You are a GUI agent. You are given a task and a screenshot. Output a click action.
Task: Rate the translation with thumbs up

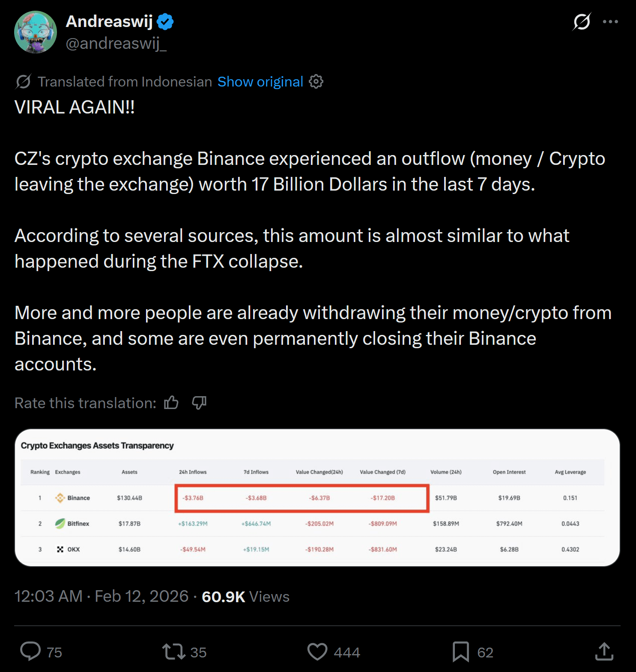coord(171,403)
